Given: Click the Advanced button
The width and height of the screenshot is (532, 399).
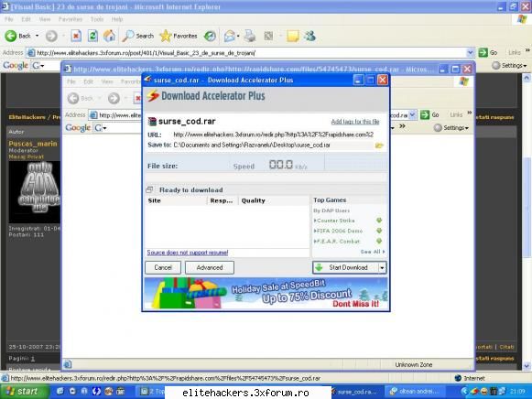Looking at the screenshot, I should point(210,267).
